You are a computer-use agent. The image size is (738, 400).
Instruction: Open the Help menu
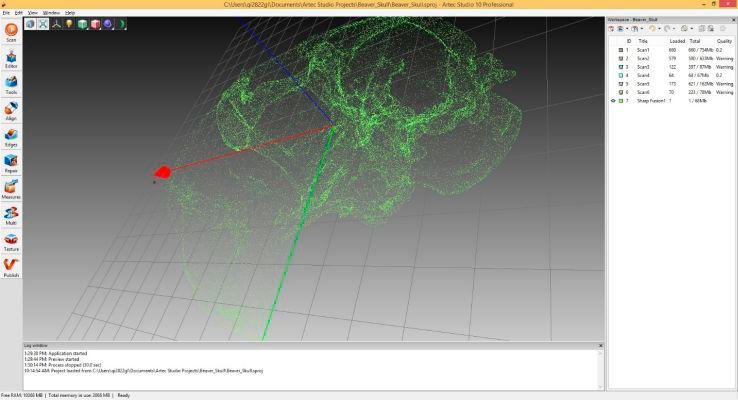pyautogui.click(x=70, y=13)
